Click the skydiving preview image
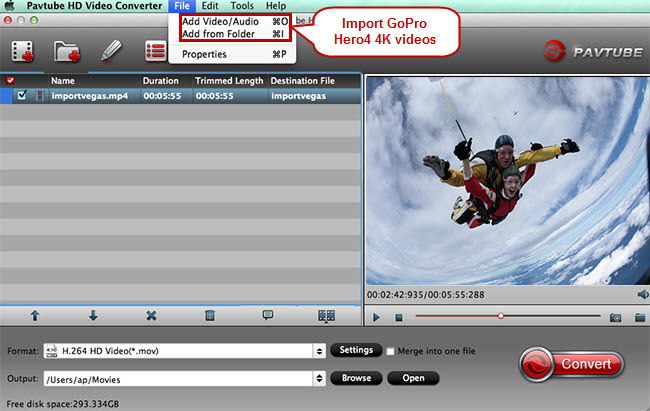Screen dimensions: 650x411 (x=507, y=181)
